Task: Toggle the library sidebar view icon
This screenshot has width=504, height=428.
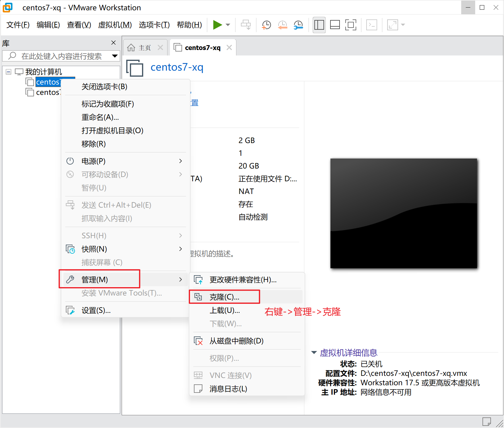Action: click(x=319, y=25)
